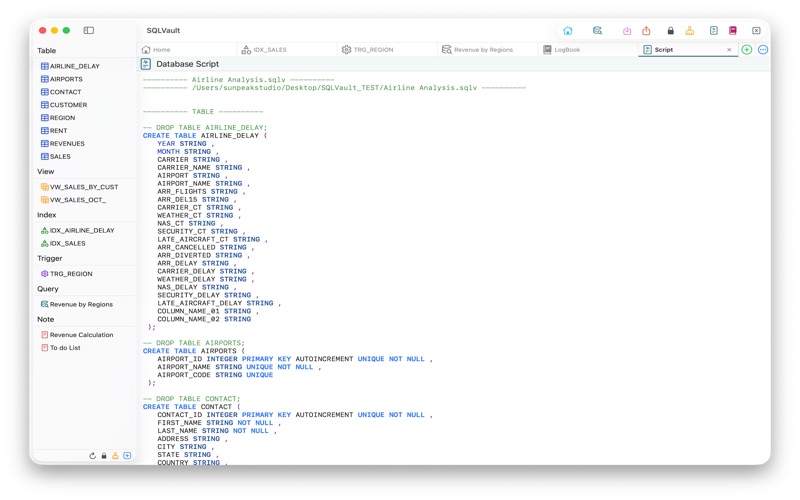Toggle the sidebar panel icon
800x500 pixels.
pos(89,30)
